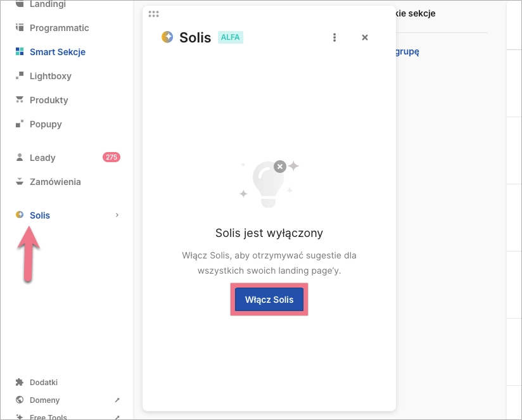
Task: Click the Leady person icon
Action: pyautogui.click(x=19, y=158)
